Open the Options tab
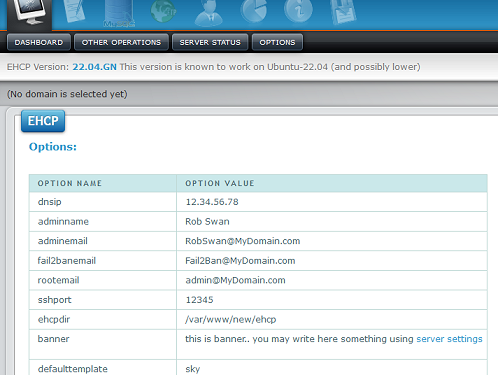This screenshot has width=498, height=375. (x=277, y=42)
